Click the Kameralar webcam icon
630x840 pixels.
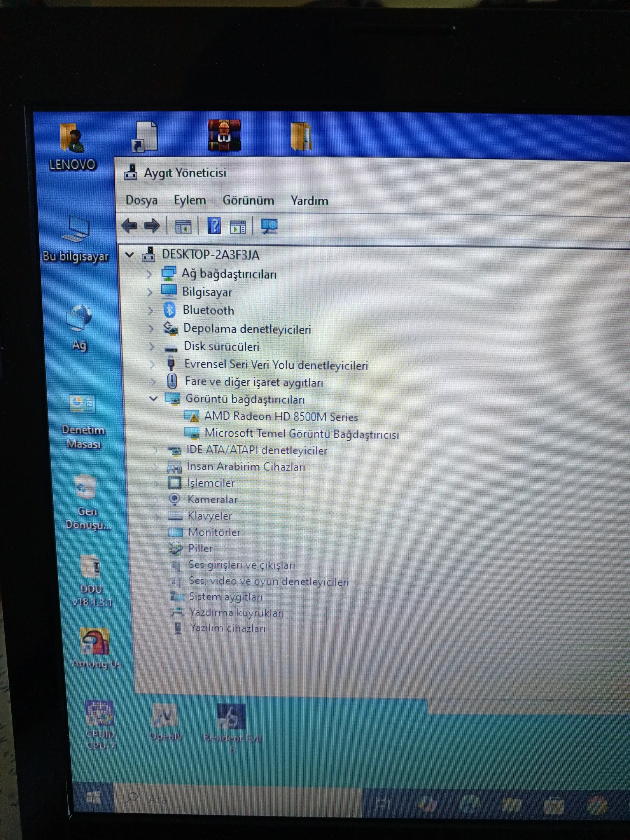coord(175,499)
